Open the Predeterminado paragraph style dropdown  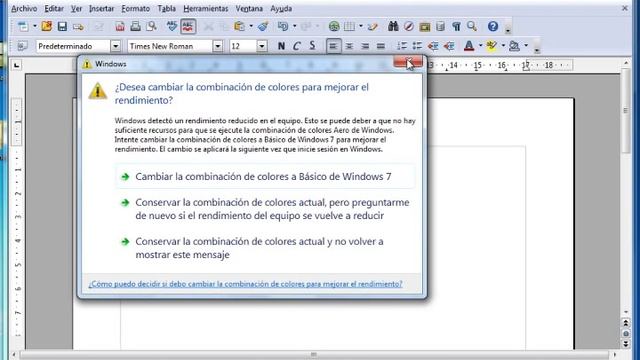116,46
